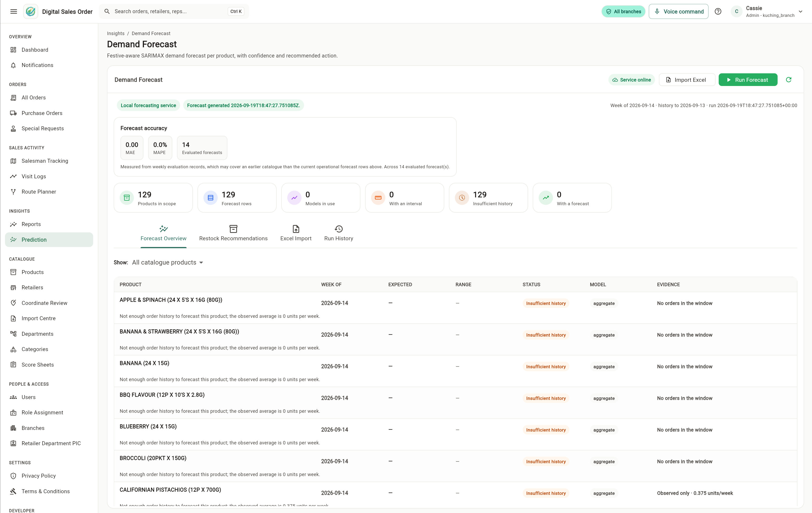Switch to Restock Recommendations tab
Screen dimensions: 812x513
(x=233, y=233)
